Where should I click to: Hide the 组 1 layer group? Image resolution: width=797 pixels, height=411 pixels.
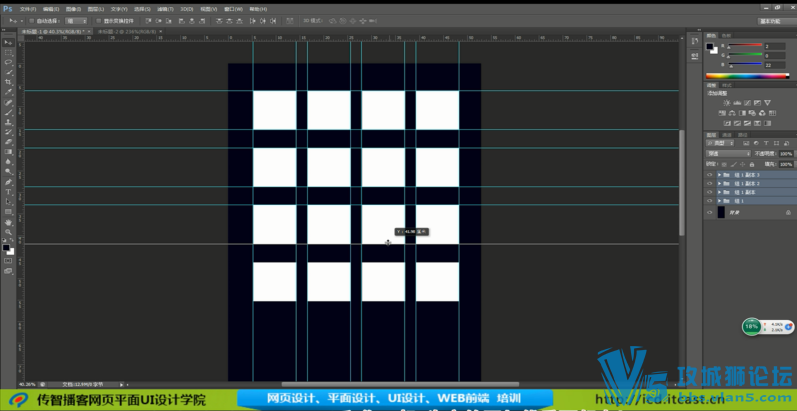(x=710, y=201)
